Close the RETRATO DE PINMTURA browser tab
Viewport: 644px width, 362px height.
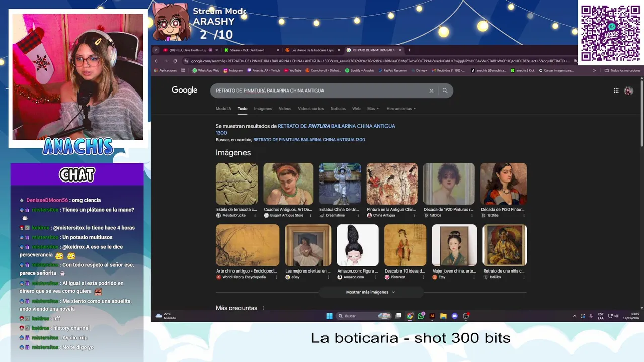click(400, 50)
